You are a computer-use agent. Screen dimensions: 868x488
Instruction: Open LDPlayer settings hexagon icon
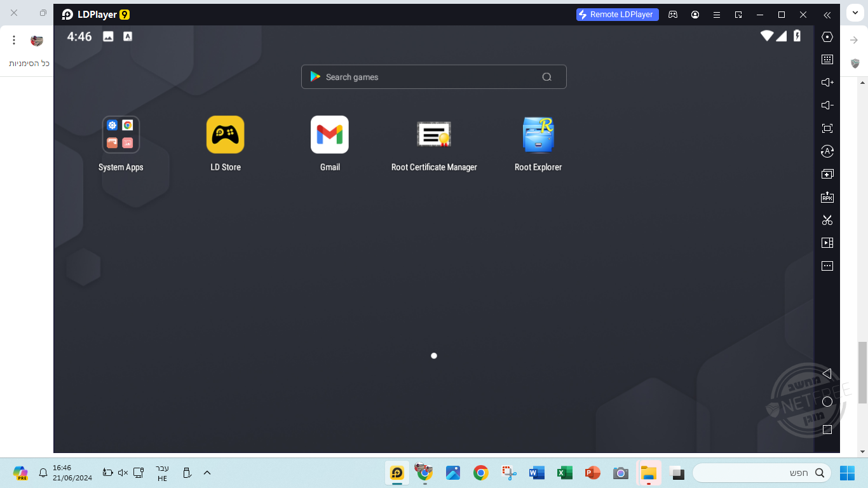(x=827, y=37)
